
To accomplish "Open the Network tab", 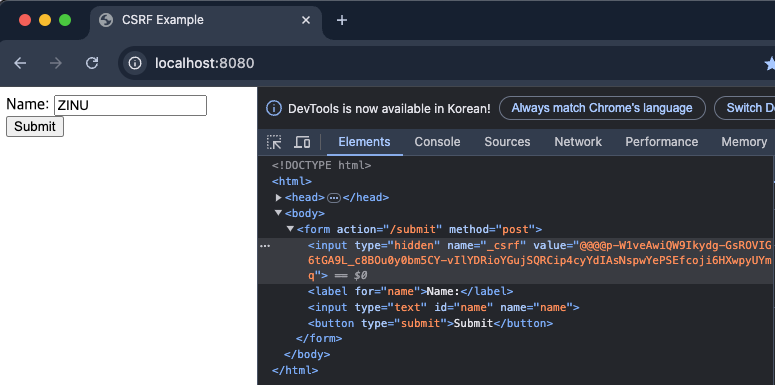I will pyautogui.click(x=578, y=142).
